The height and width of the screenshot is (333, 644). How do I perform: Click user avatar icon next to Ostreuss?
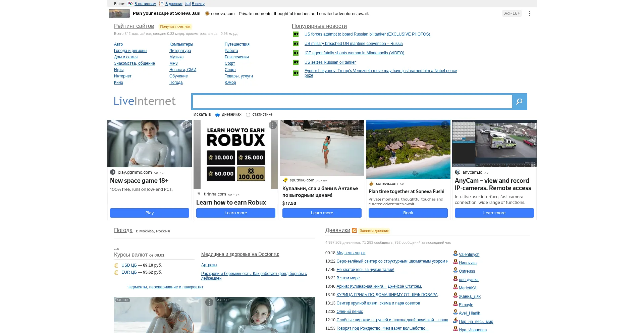point(455,270)
